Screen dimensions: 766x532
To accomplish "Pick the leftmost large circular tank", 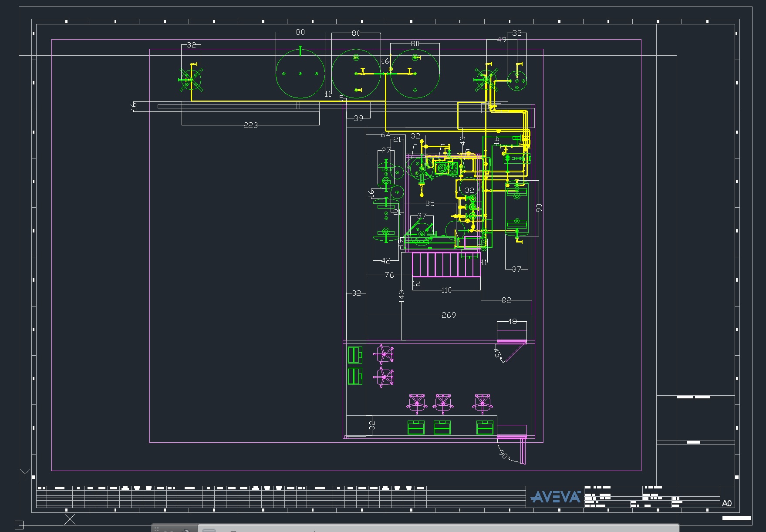I will (x=300, y=74).
